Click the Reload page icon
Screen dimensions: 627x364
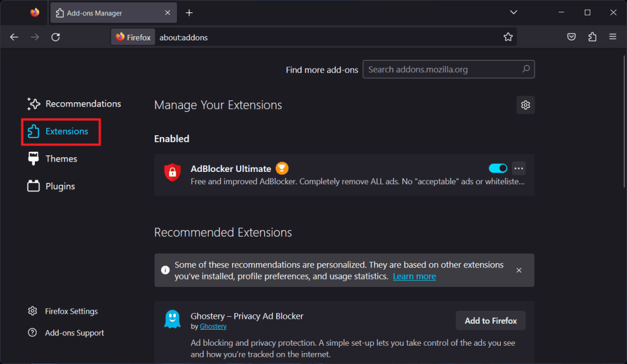pyautogui.click(x=55, y=37)
